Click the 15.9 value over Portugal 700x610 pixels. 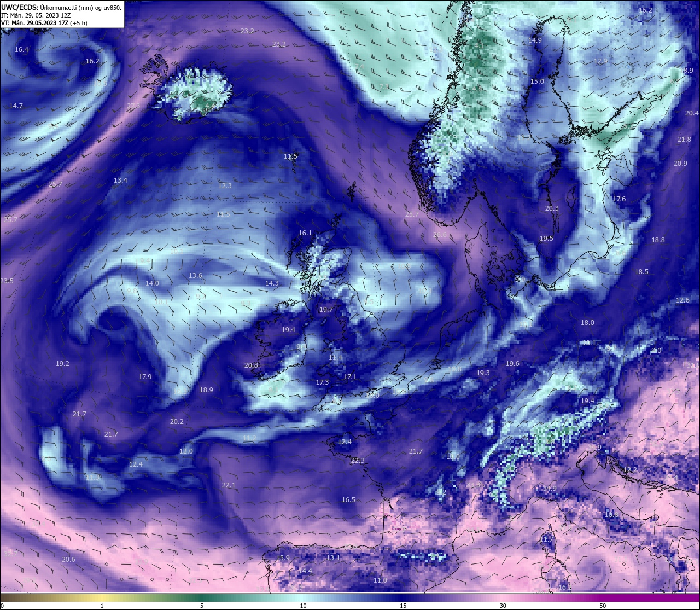283,558
